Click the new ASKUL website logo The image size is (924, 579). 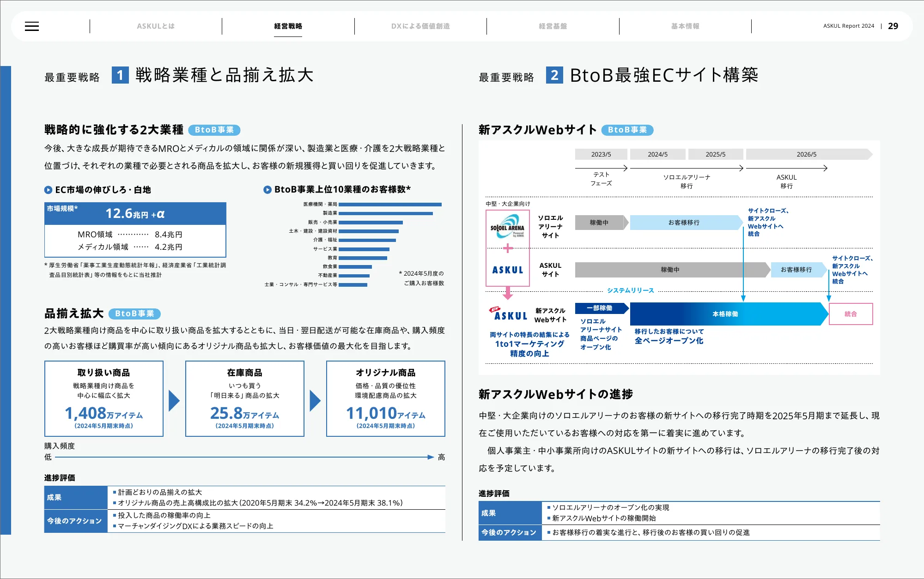(509, 314)
